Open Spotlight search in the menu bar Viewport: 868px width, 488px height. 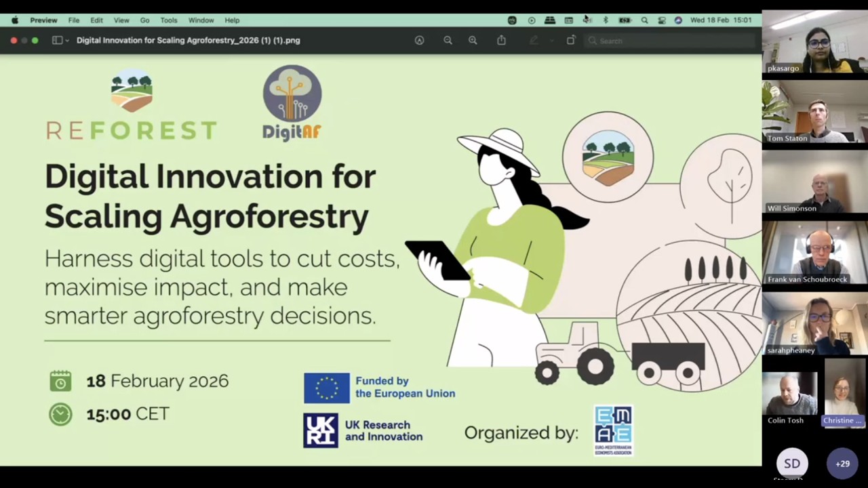(644, 20)
